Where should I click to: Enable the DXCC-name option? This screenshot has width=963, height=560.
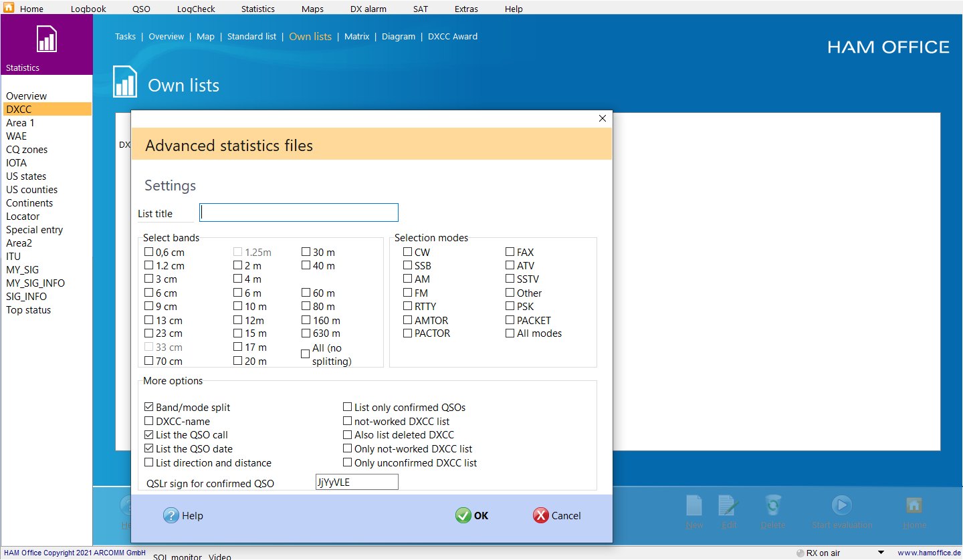(x=148, y=421)
